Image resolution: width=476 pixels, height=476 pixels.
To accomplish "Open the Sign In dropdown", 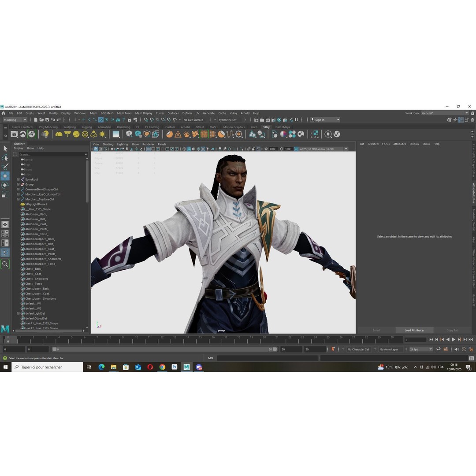I will [325, 120].
